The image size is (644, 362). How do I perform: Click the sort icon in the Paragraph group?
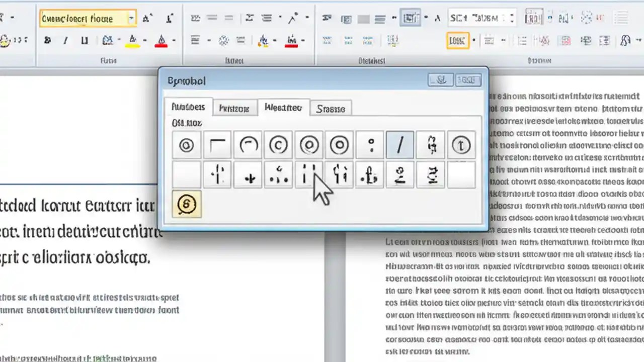(x=249, y=18)
